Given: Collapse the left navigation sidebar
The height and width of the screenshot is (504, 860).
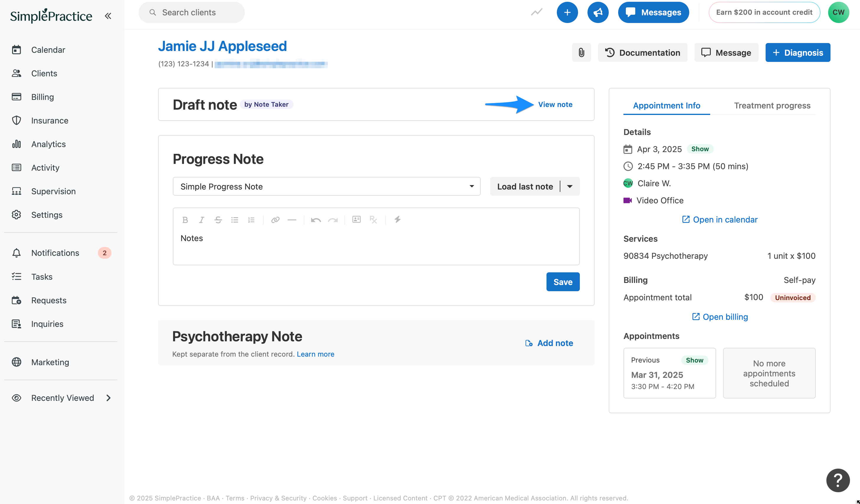Looking at the screenshot, I should [108, 15].
